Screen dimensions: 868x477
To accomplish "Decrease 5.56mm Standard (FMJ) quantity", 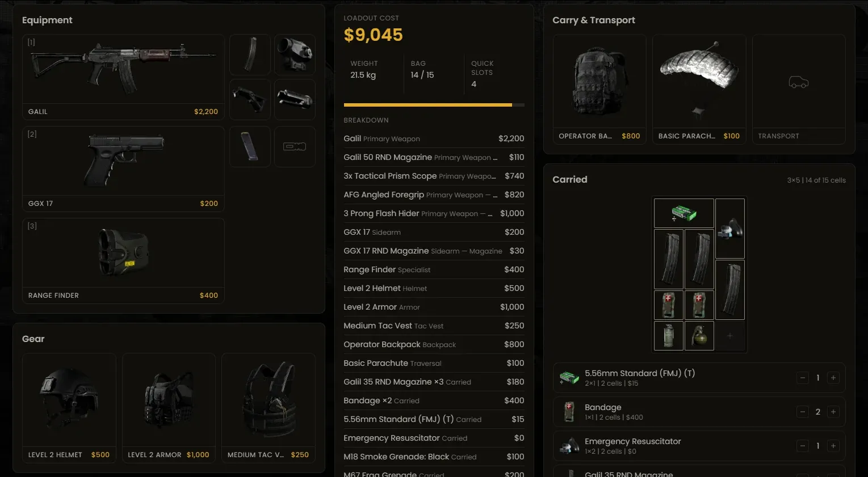I will click(x=803, y=378).
